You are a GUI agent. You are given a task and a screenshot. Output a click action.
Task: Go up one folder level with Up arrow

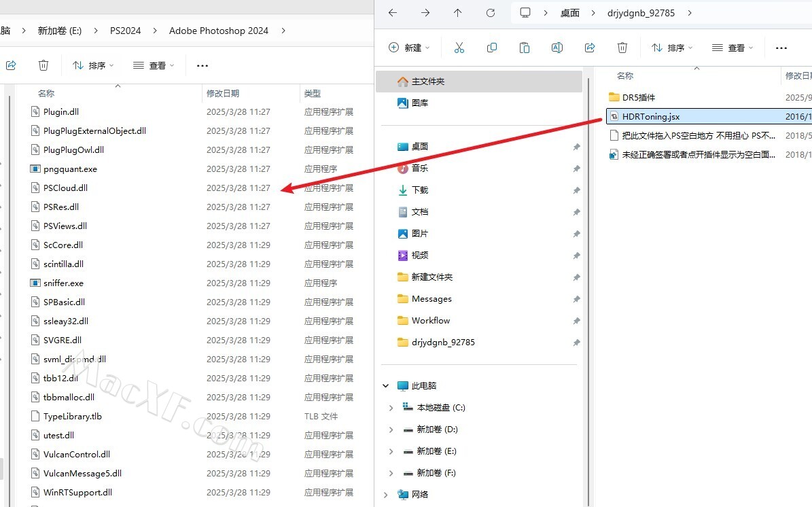point(458,13)
